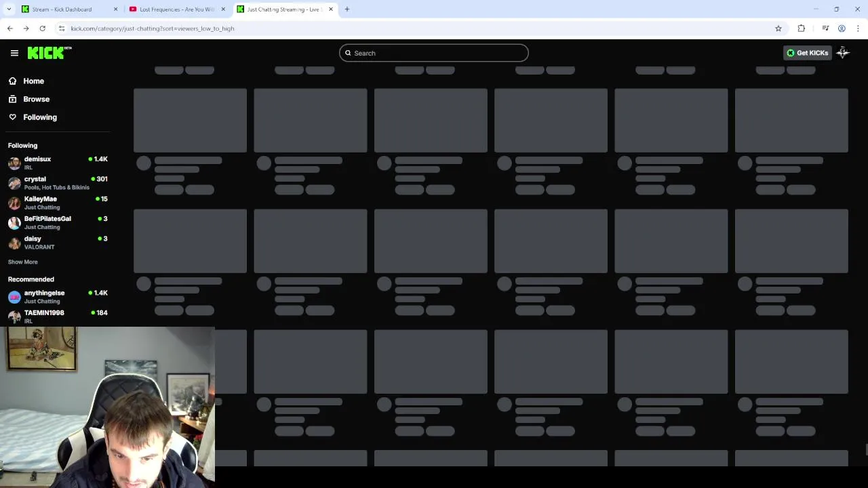Open anythingelse recommended channel

(58, 297)
